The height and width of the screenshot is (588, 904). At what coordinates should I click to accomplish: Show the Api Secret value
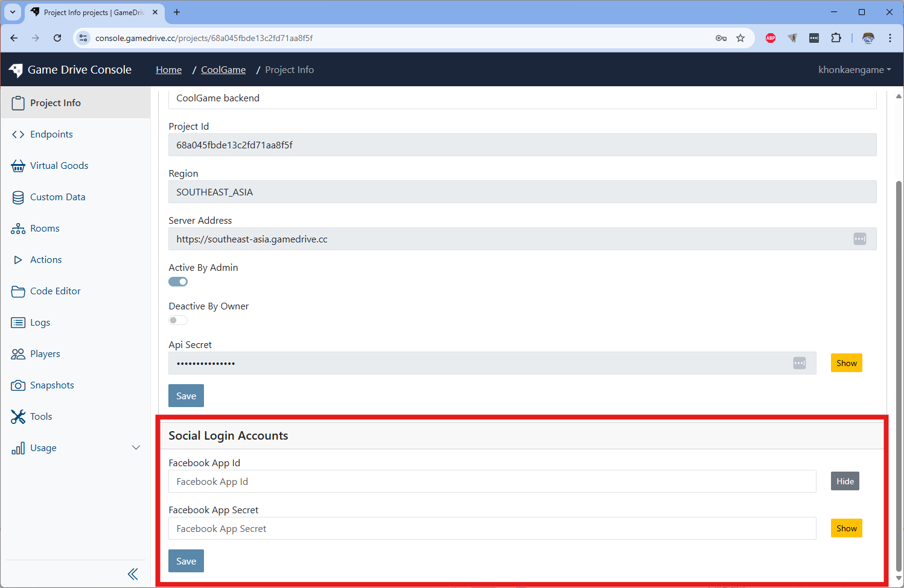pos(846,363)
